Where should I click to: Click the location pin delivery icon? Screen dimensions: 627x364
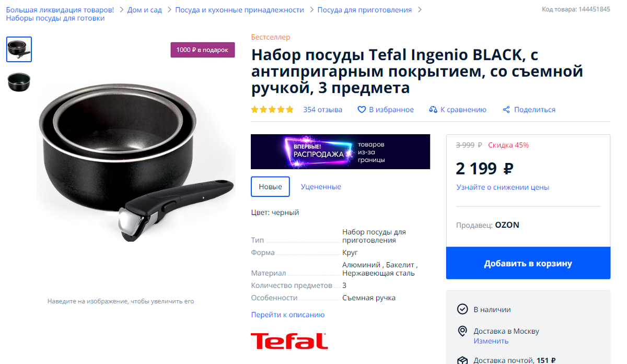[462, 331]
